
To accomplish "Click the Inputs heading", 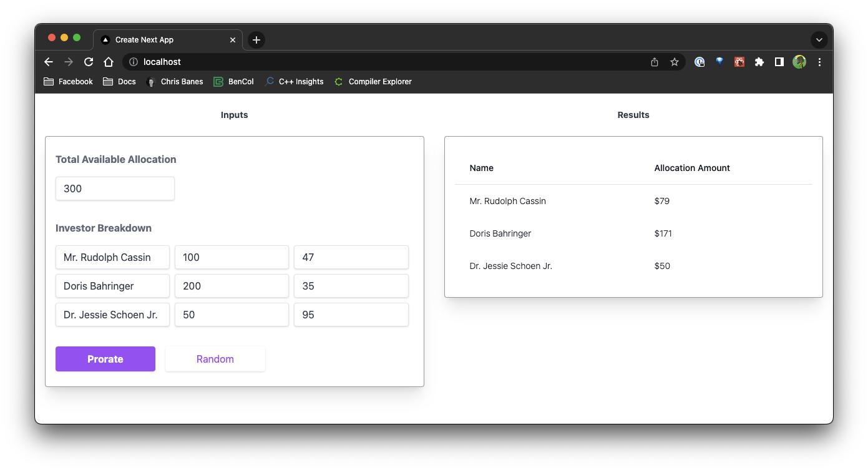I will [x=235, y=115].
